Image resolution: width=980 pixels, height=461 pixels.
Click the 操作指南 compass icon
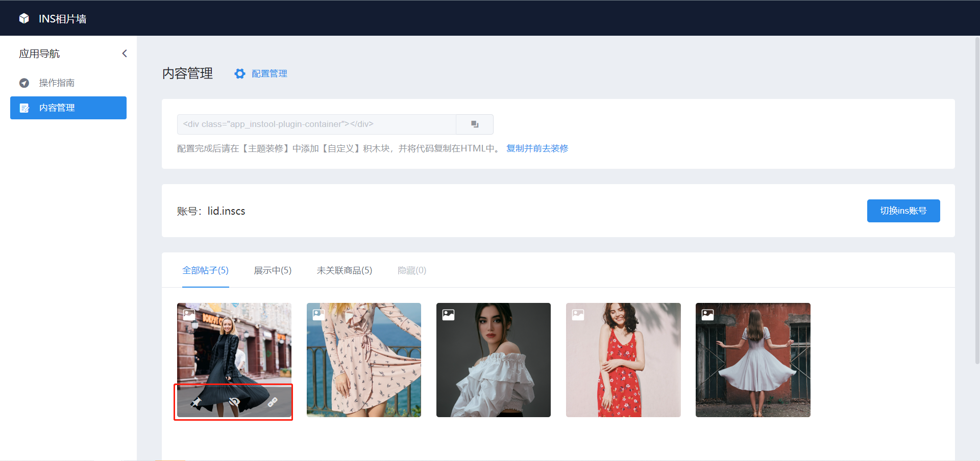pos(24,83)
